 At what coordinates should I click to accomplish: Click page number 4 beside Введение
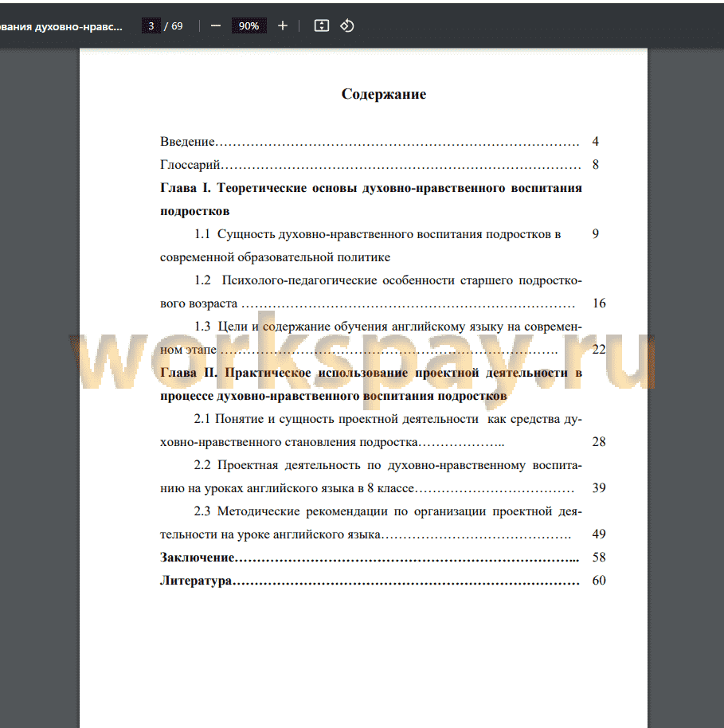click(x=595, y=141)
